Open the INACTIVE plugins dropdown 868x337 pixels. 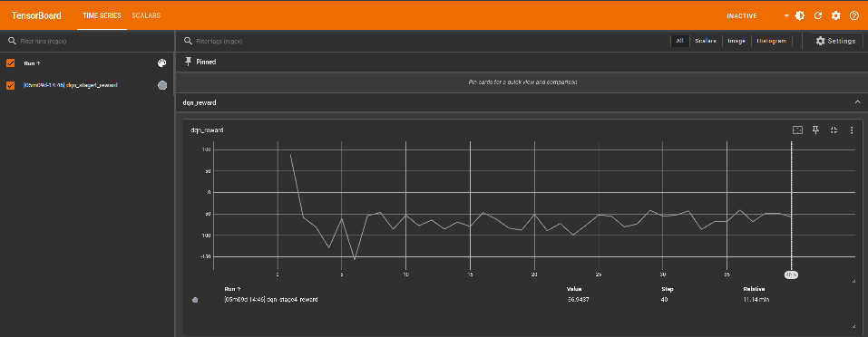coord(757,16)
